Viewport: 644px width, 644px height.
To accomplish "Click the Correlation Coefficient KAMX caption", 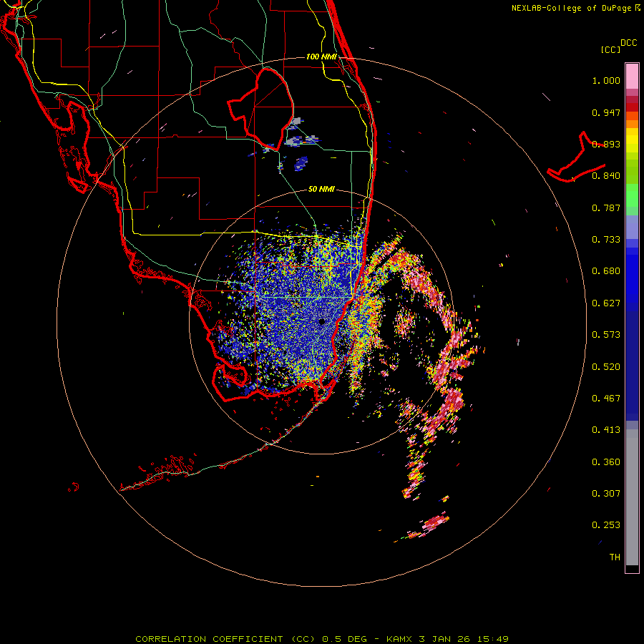I will 322,639.
